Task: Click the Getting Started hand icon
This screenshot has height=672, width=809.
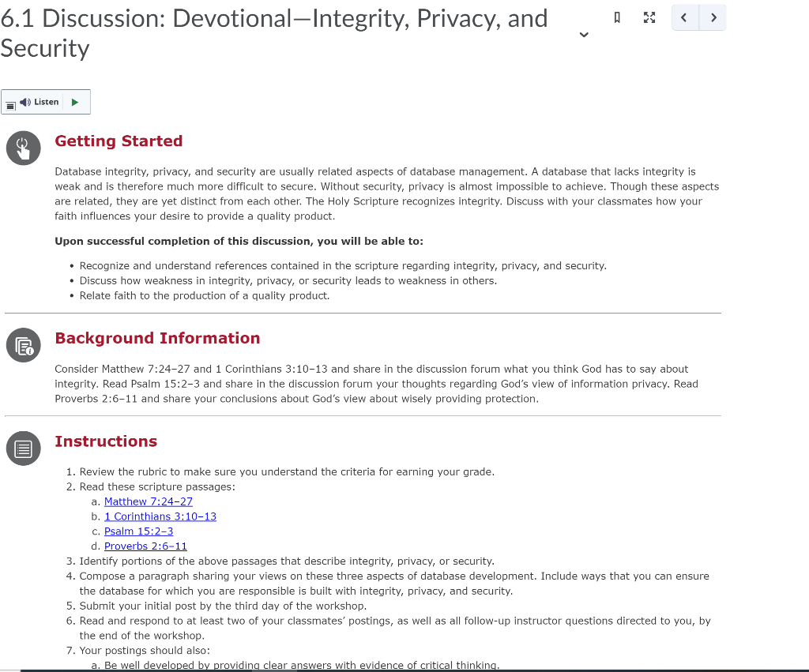Action: 23,148
